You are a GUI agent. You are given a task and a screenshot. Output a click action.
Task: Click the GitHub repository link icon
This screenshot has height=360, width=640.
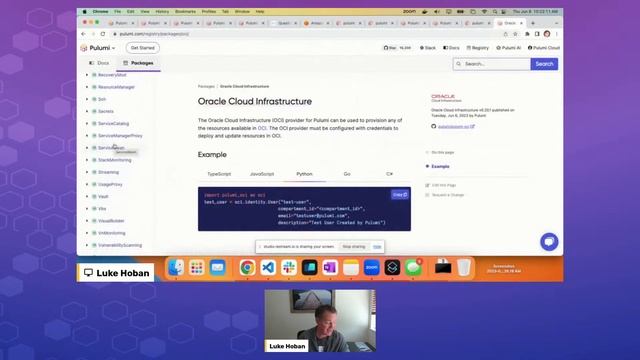[x=433, y=127]
